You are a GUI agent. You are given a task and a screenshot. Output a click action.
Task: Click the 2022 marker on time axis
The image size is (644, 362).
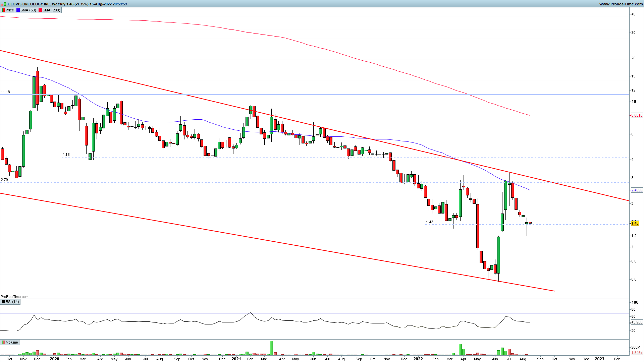pos(418,359)
